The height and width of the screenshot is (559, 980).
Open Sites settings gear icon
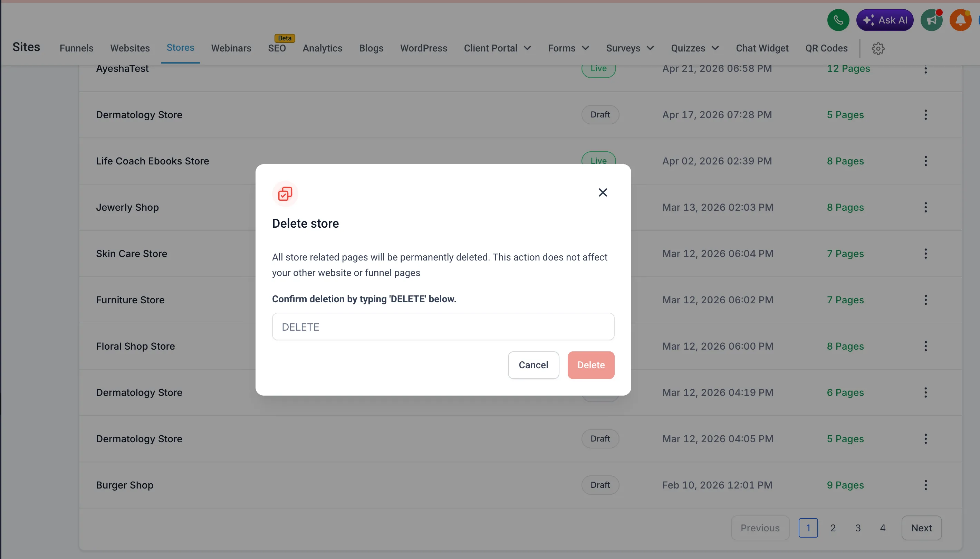click(x=878, y=48)
